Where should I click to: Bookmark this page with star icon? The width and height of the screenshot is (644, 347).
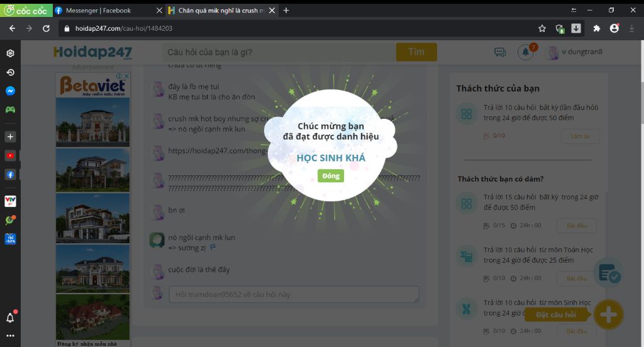click(542, 28)
